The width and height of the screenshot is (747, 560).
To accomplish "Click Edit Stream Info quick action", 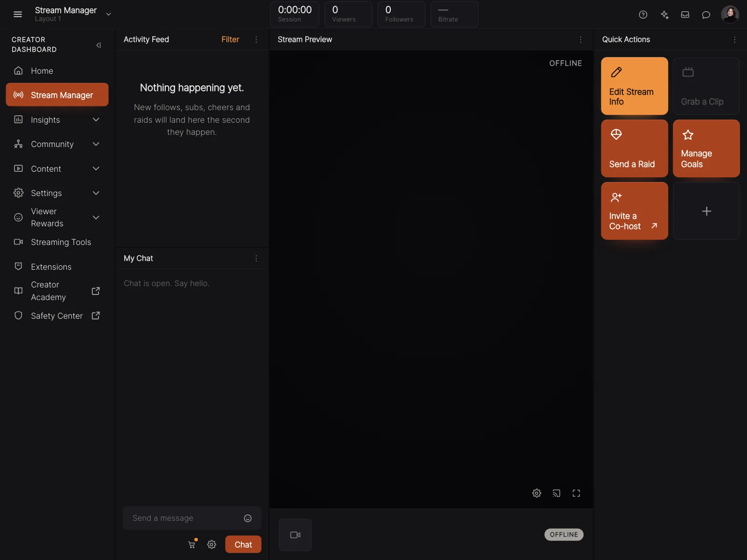I will (634, 86).
